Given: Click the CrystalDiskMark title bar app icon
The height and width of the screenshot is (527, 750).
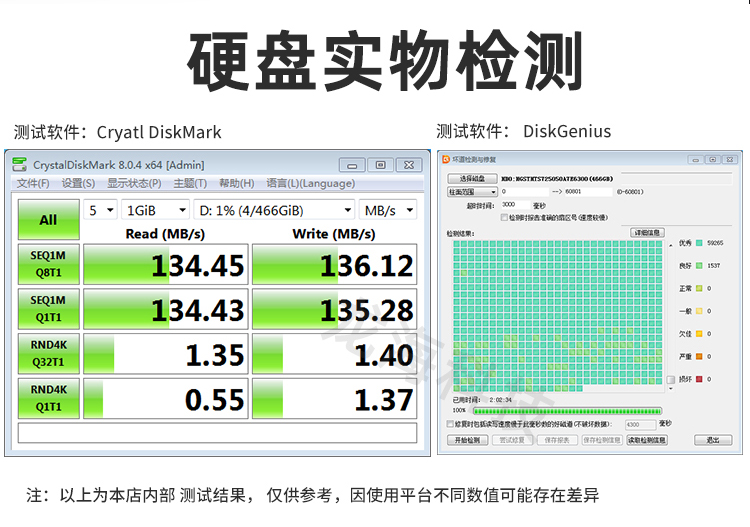Looking at the screenshot, I should 20,165.
